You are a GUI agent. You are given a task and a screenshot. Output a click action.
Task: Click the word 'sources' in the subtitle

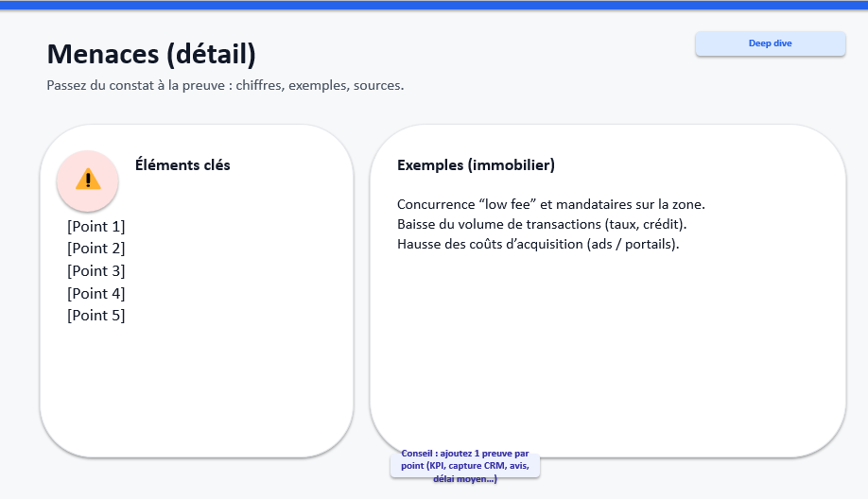(377, 85)
